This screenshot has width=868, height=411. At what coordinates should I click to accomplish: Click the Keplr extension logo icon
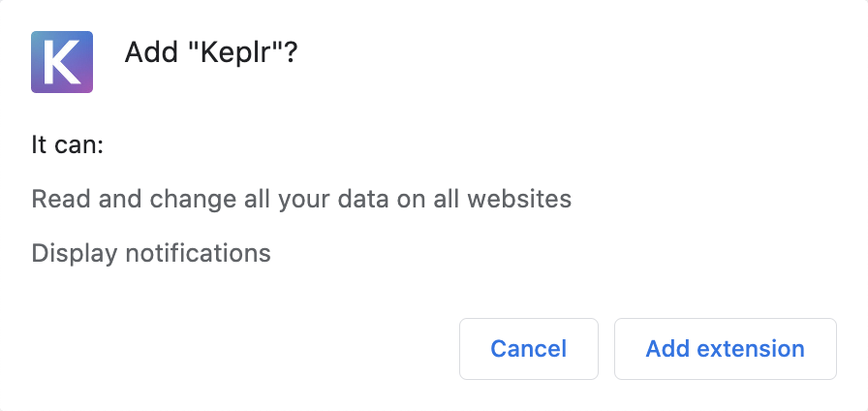click(62, 62)
